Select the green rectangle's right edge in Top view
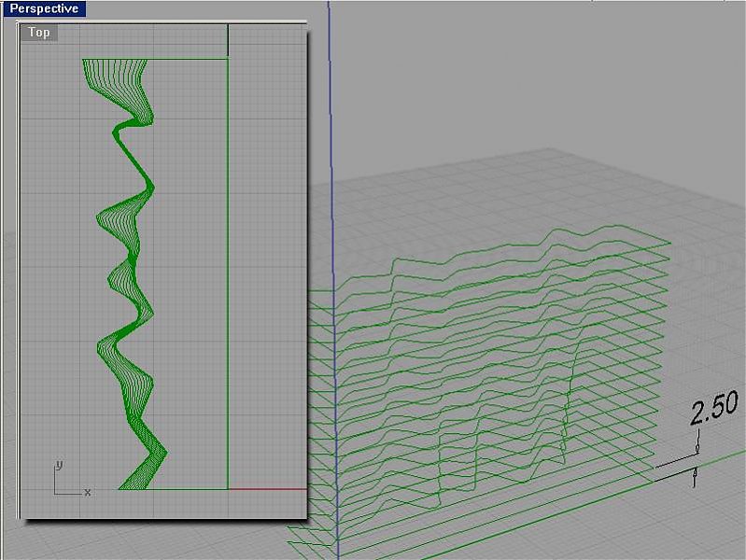This screenshot has width=746, height=560. tap(228, 273)
